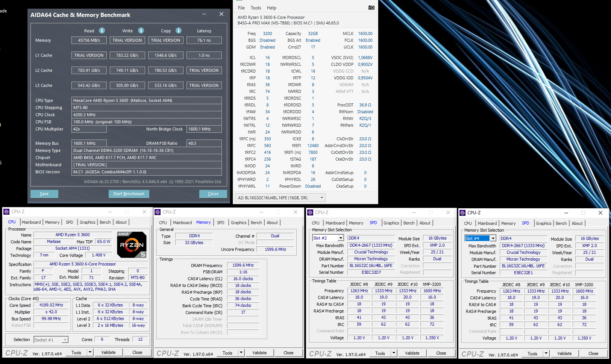Select the Memory Latency value 76.1 ns
The width and height of the screenshot is (611, 364).
(204, 40)
